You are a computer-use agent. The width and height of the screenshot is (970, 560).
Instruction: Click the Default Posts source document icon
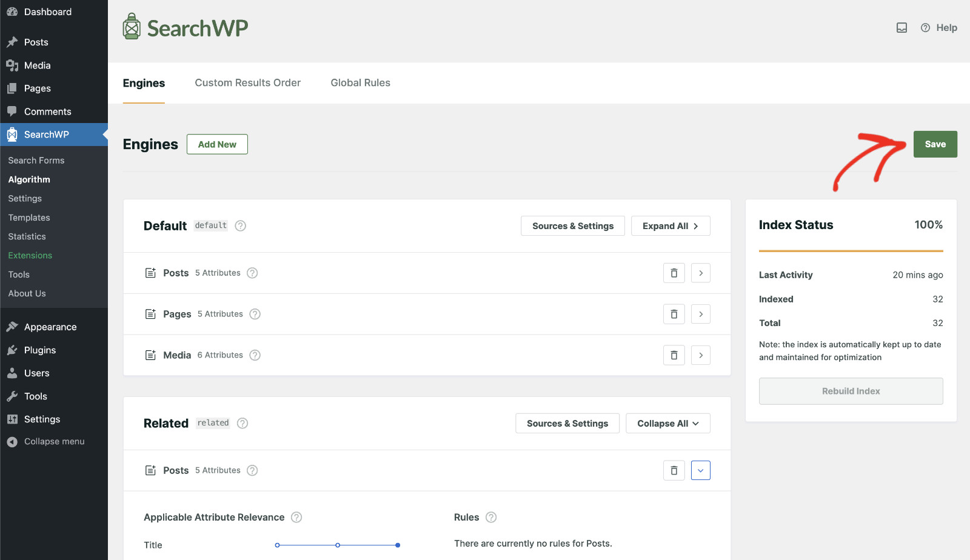click(150, 273)
